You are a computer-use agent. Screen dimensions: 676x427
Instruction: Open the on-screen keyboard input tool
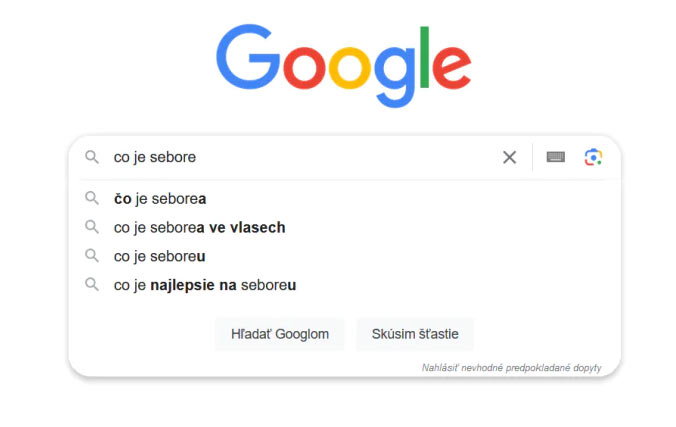coord(555,157)
